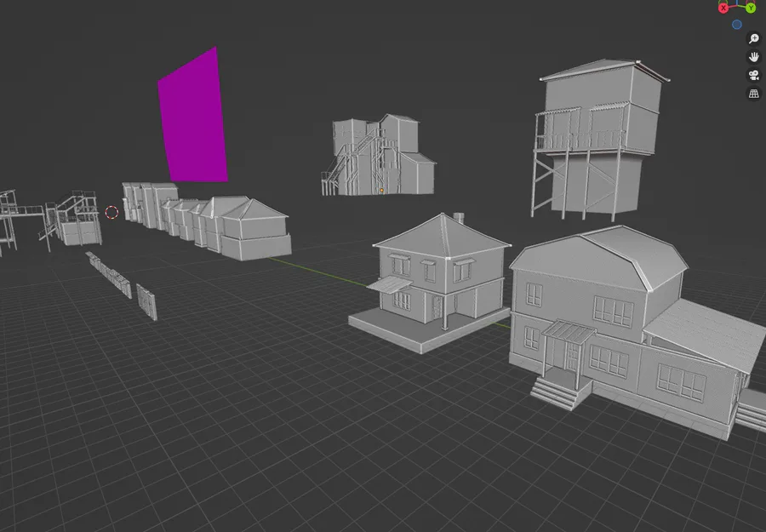Click the blue negative Z axis gizmo circle
766x532 pixels.
(x=737, y=25)
